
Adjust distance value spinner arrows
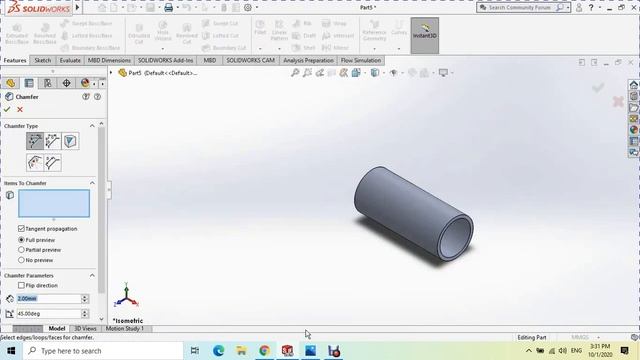[85, 299]
